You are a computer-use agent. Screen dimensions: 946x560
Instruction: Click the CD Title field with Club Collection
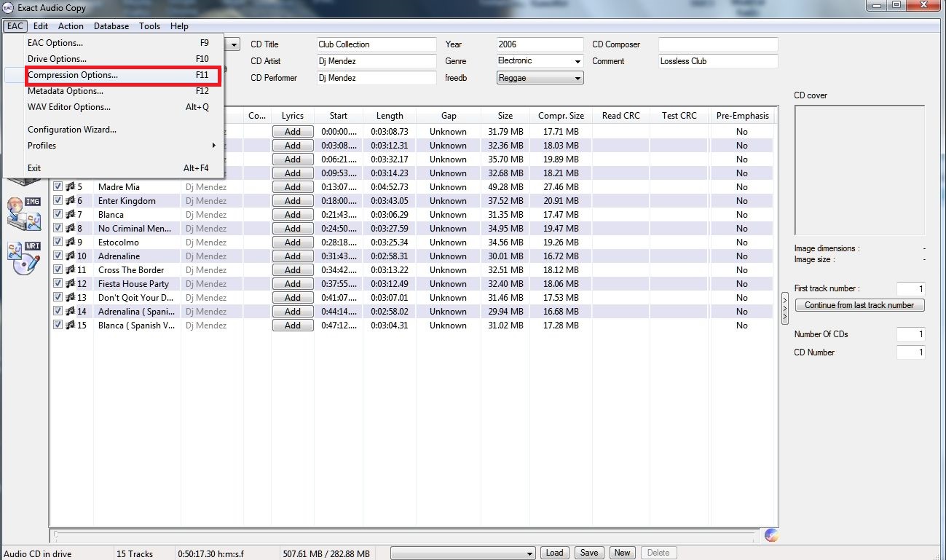pos(377,44)
